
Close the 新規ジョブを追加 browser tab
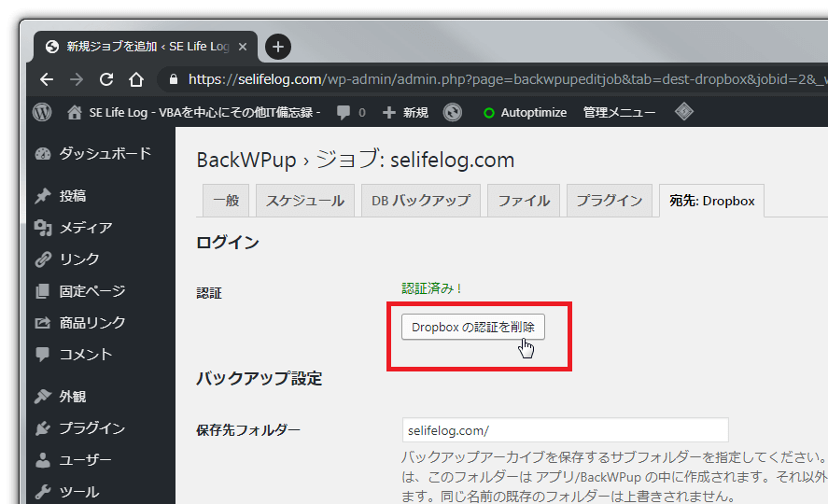click(x=243, y=46)
